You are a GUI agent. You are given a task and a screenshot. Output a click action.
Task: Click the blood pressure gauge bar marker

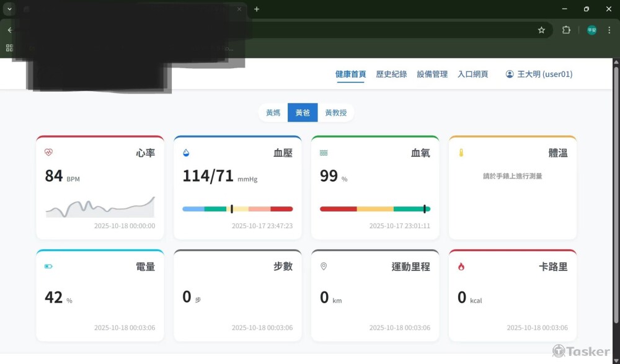point(232,209)
